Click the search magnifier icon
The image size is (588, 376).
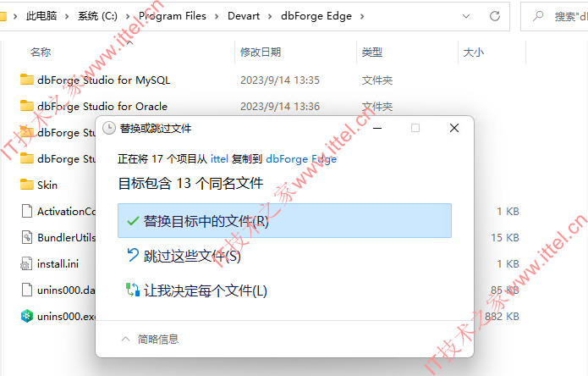pos(538,16)
